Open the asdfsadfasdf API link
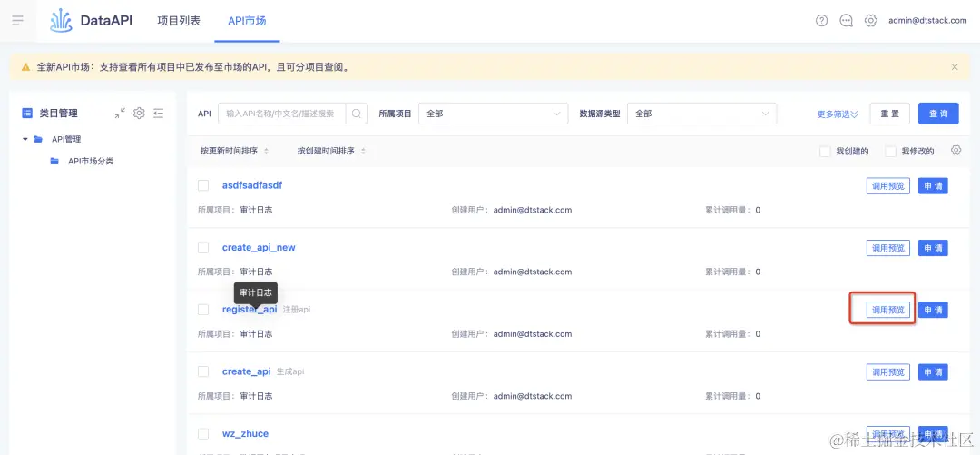 point(252,185)
